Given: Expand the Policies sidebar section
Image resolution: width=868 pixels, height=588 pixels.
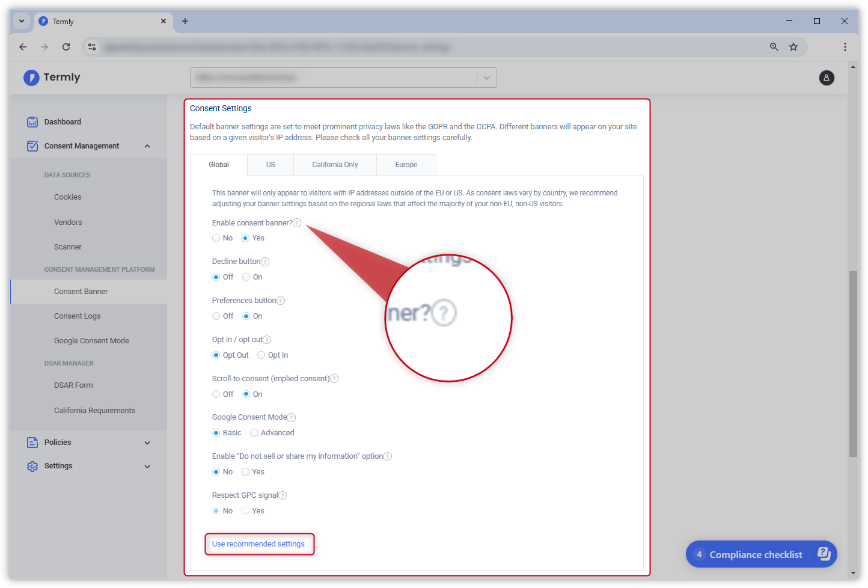Looking at the screenshot, I should click(x=147, y=442).
